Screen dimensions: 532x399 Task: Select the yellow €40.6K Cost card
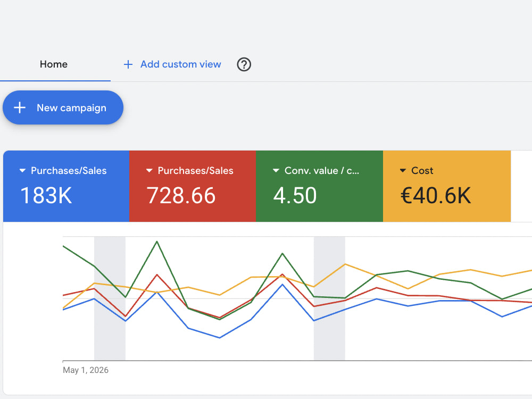(x=447, y=186)
